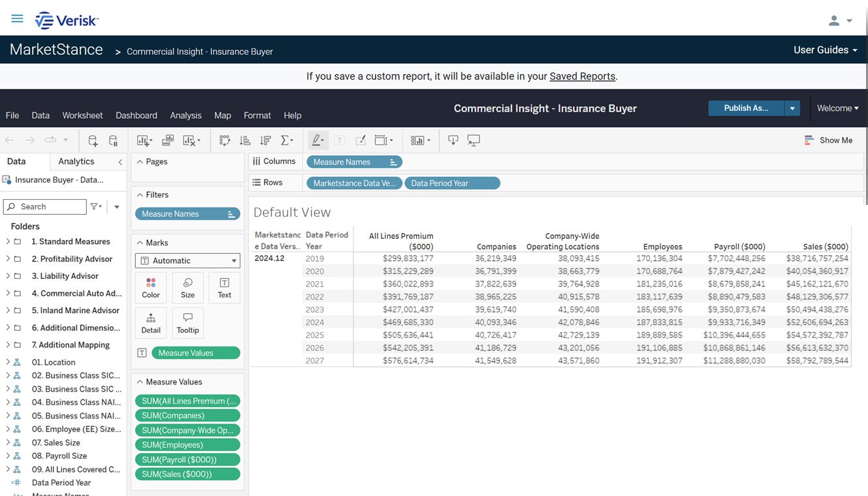Click the redo forward arrow

(x=30, y=140)
